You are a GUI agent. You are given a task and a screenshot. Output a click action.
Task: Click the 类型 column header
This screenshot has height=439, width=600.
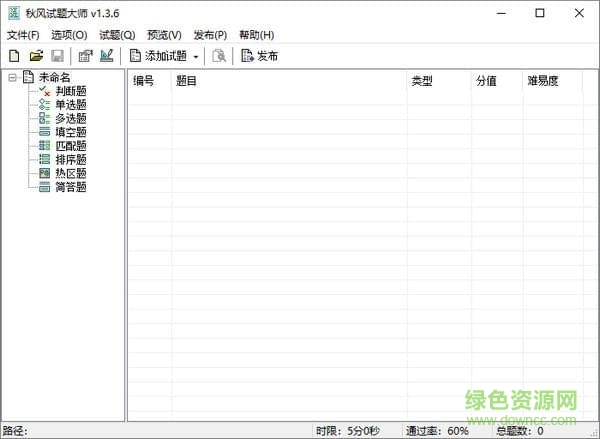click(439, 81)
